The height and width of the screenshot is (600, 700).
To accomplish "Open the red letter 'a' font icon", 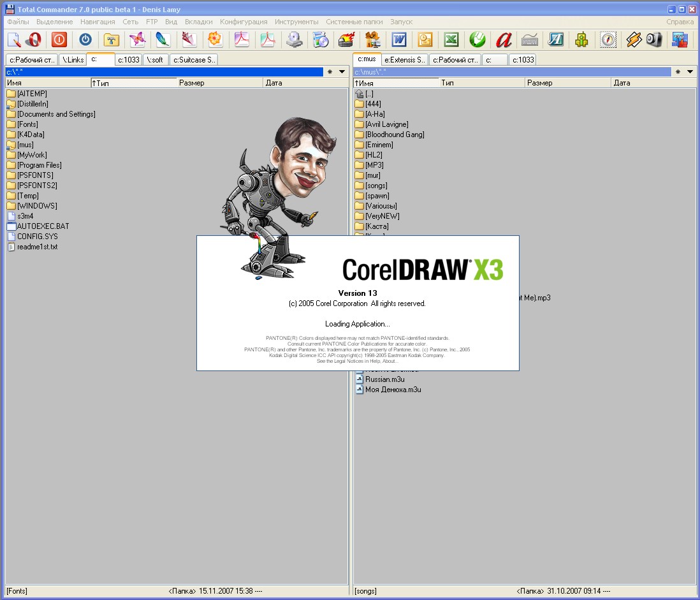I will coord(504,40).
